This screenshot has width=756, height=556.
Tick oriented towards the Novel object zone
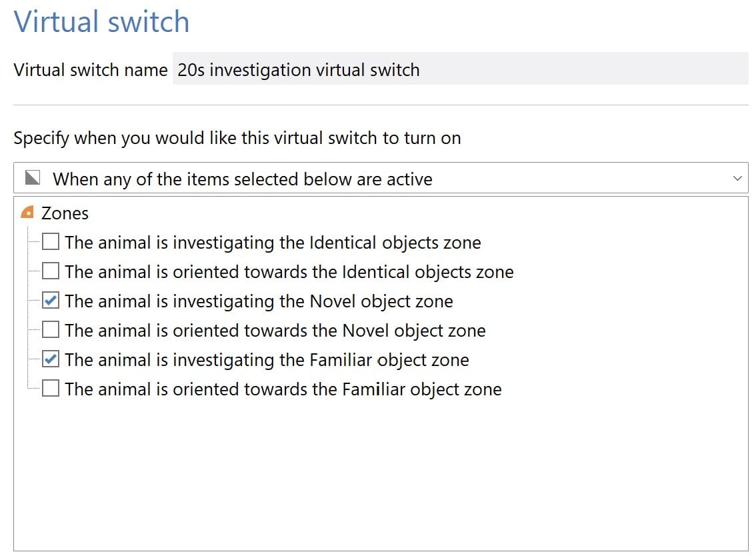click(x=51, y=331)
